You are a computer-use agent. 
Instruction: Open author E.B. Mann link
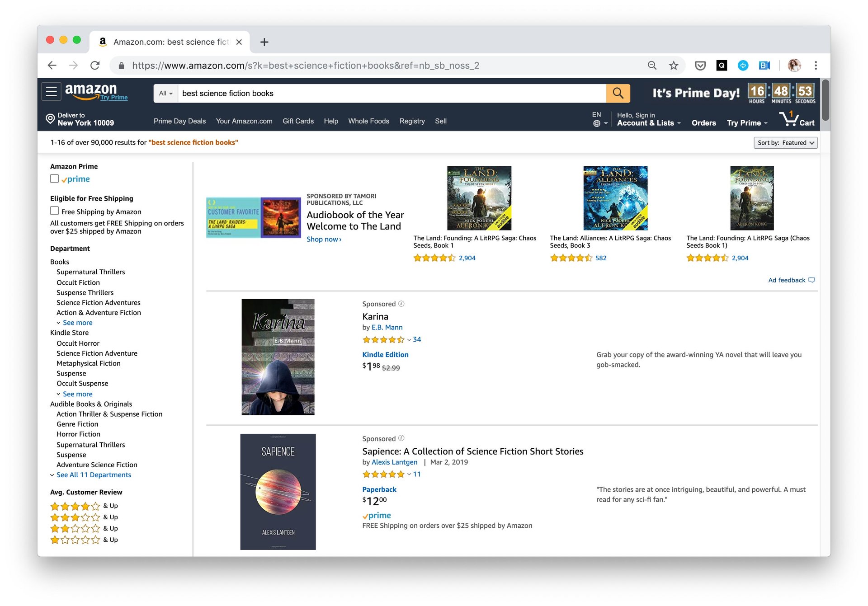tap(387, 327)
